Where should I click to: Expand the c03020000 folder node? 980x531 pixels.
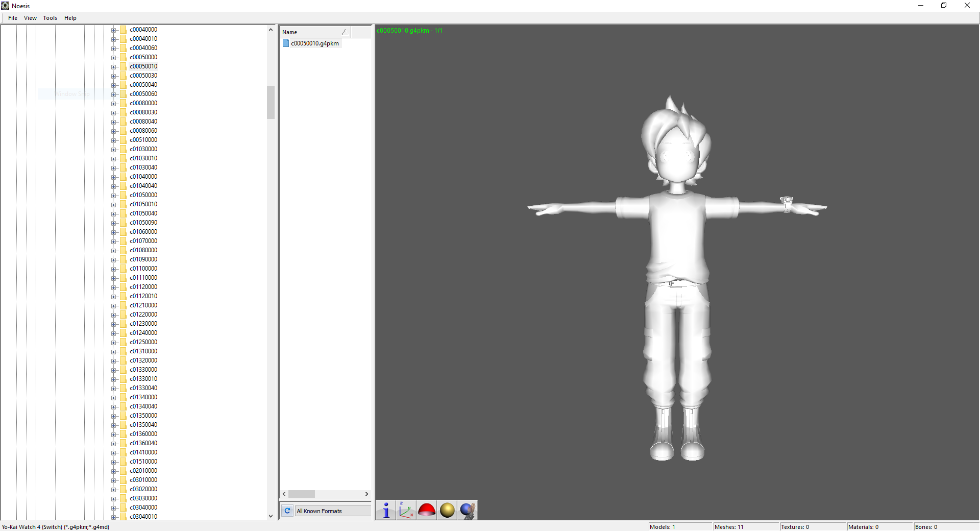pyautogui.click(x=113, y=490)
